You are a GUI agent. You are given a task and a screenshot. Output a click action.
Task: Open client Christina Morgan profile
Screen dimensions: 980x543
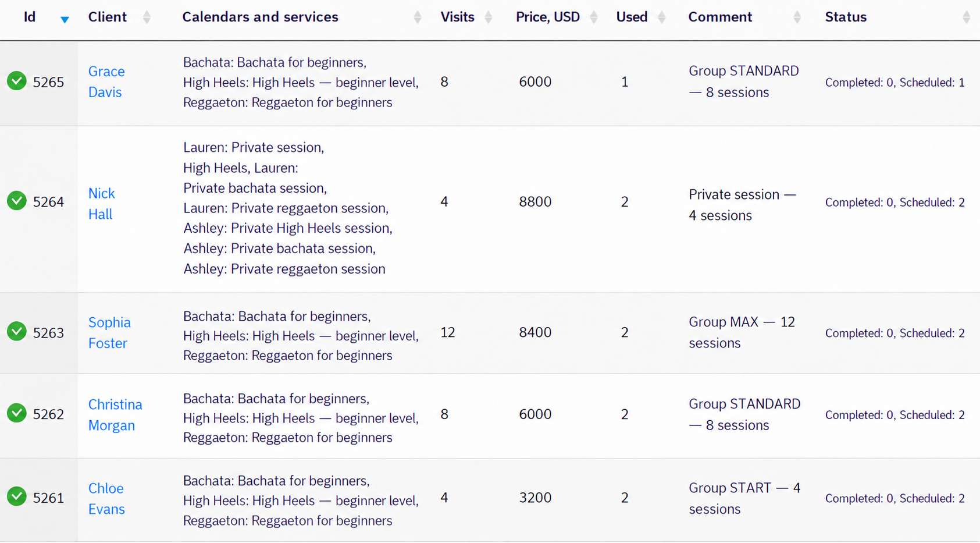coord(115,414)
